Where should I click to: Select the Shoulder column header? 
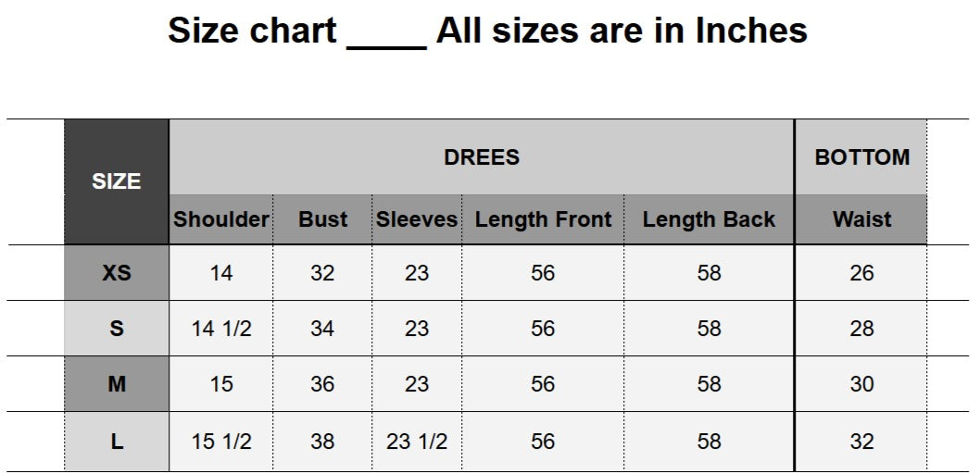point(221,219)
